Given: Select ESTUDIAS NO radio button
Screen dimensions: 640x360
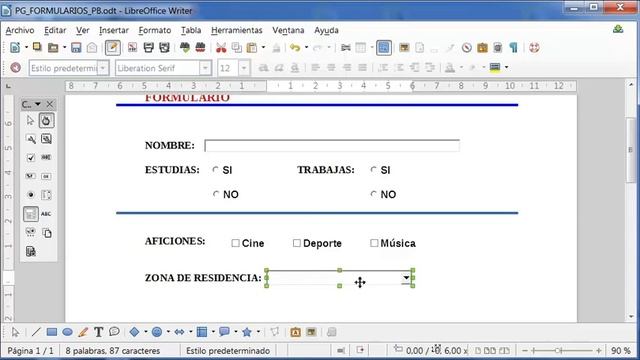Looking at the screenshot, I should click(216, 194).
